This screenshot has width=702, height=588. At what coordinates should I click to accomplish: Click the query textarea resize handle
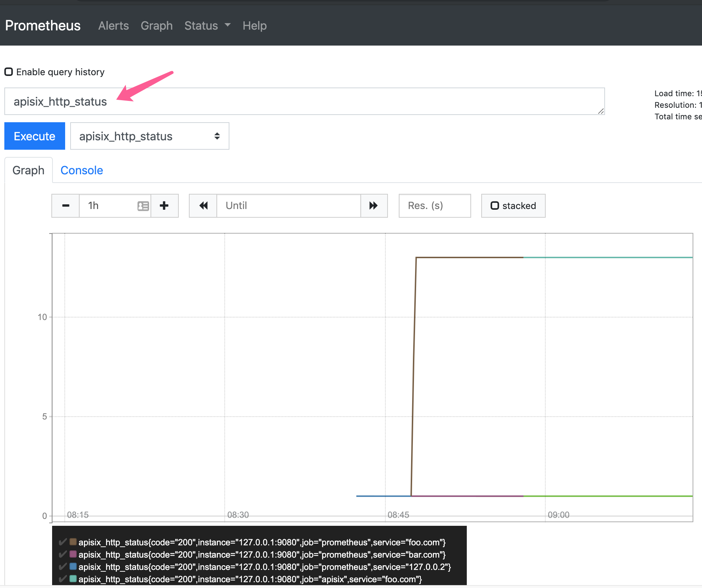pos(601,111)
